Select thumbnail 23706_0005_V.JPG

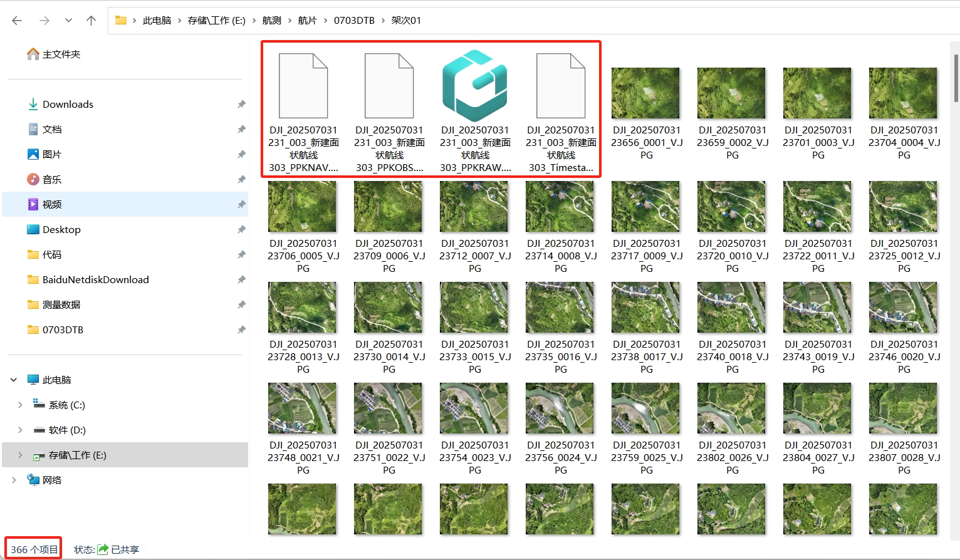click(303, 207)
